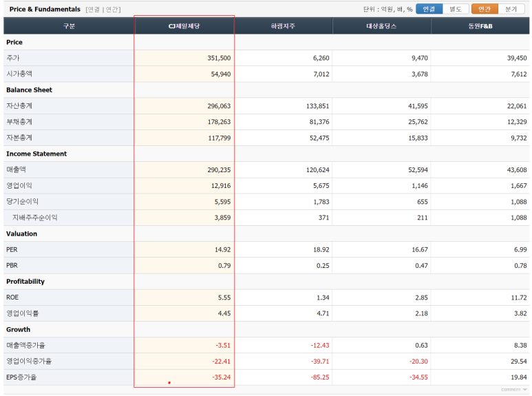Click the Income Statement section heading
Image resolution: width=532 pixels, height=396 pixels.
pos(36,154)
